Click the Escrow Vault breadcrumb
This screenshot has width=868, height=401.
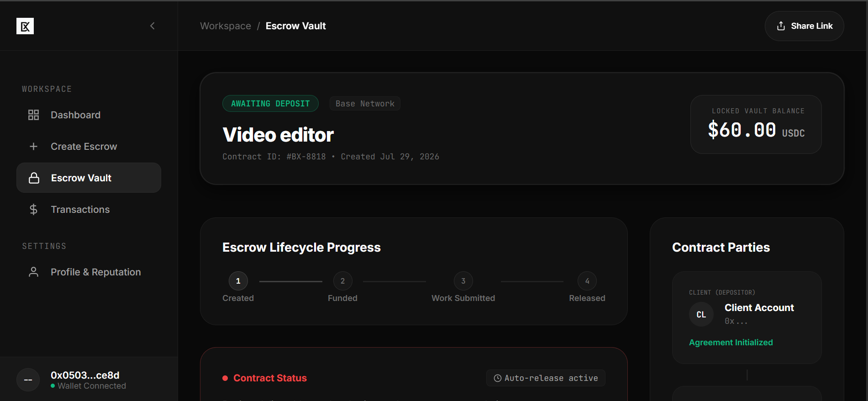click(x=296, y=26)
